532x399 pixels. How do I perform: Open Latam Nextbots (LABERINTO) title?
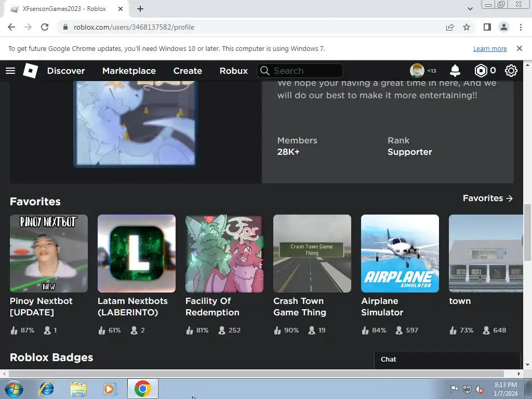tap(132, 307)
